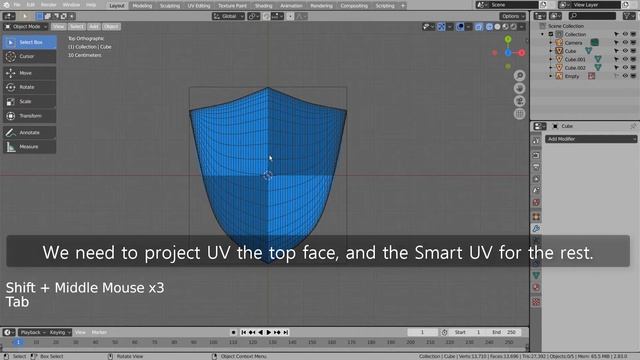Image resolution: width=640 pixels, height=360 pixels.
Task: Open the View Layer properties tab
Action: point(536,179)
